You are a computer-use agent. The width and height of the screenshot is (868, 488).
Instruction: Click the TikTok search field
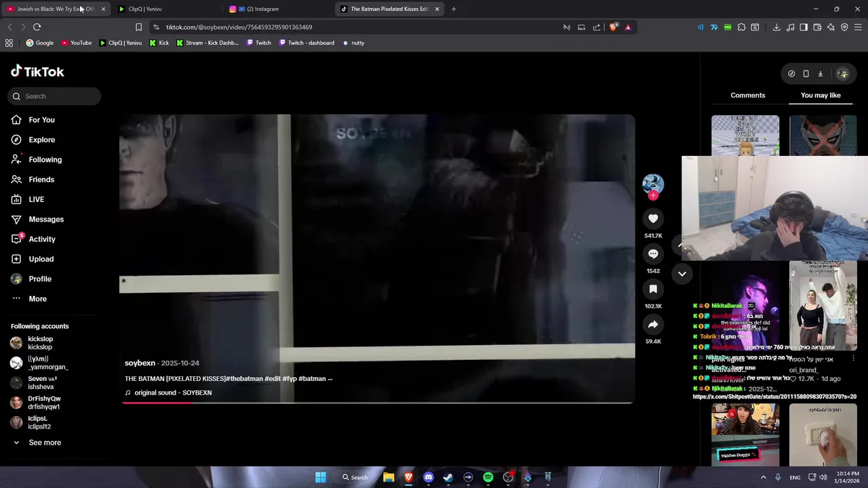[x=54, y=96]
